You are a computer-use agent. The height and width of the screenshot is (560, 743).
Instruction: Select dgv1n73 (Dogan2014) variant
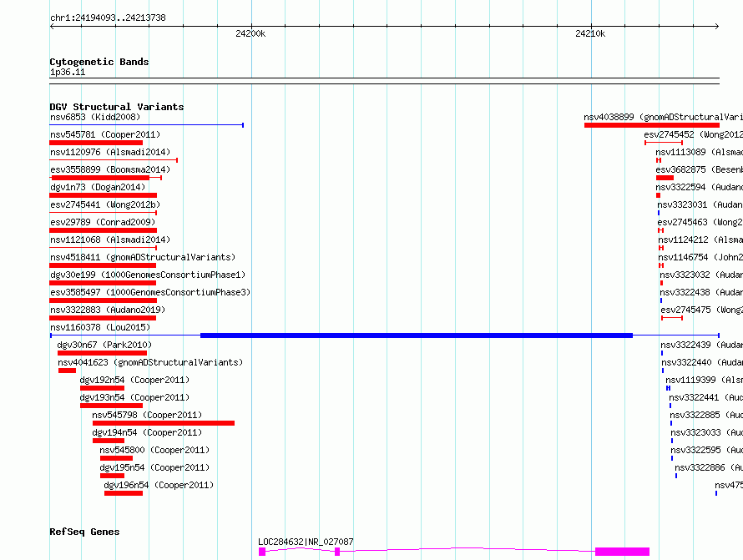pyautogui.click(x=98, y=187)
